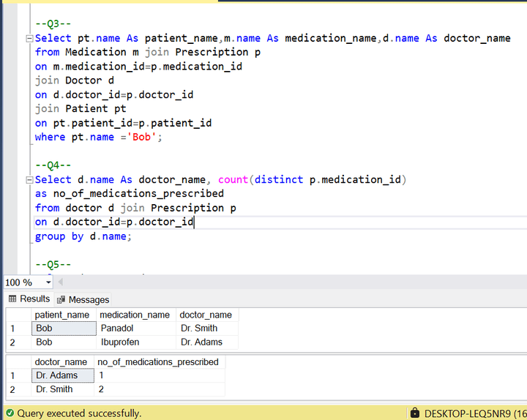This screenshot has width=527, height=420.
Task: Click the patient_name column header
Action: point(63,315)
